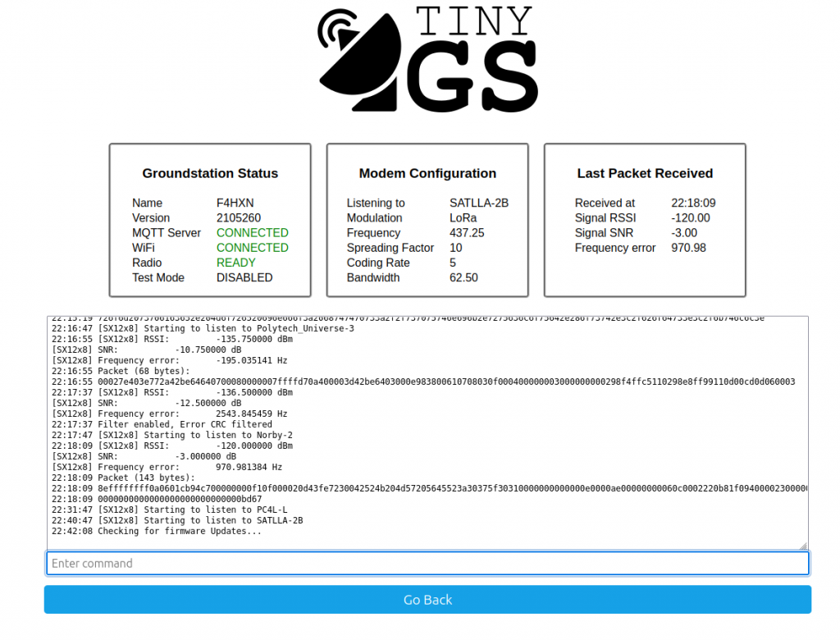Screen dimensions: 840x640
Task: Click the Bandwidth value 62.50
Action: pos(463,278)
